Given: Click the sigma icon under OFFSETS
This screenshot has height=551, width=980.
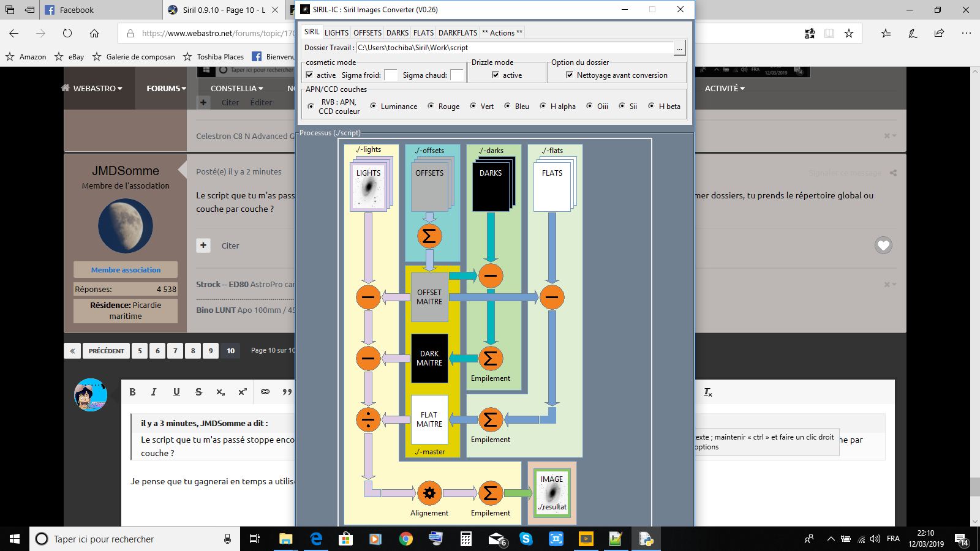Looking at the screenshot, I should point(429,236).
